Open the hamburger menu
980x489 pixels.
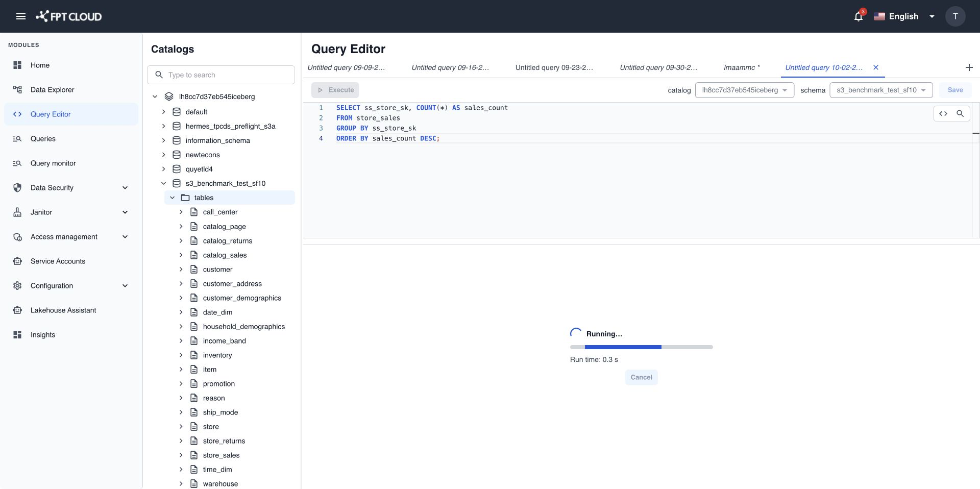pos(21,16)
